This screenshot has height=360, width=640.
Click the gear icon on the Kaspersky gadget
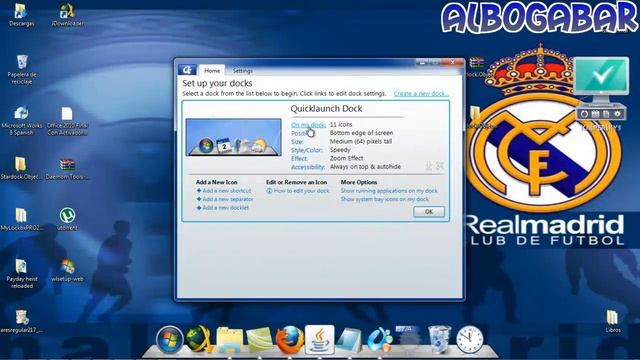(618, 114)
